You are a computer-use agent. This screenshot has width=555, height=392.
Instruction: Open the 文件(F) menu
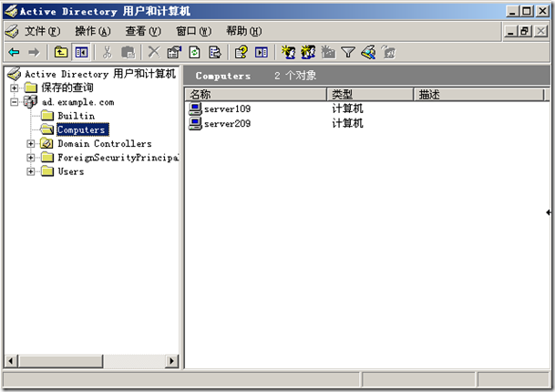tap(43, 31)
